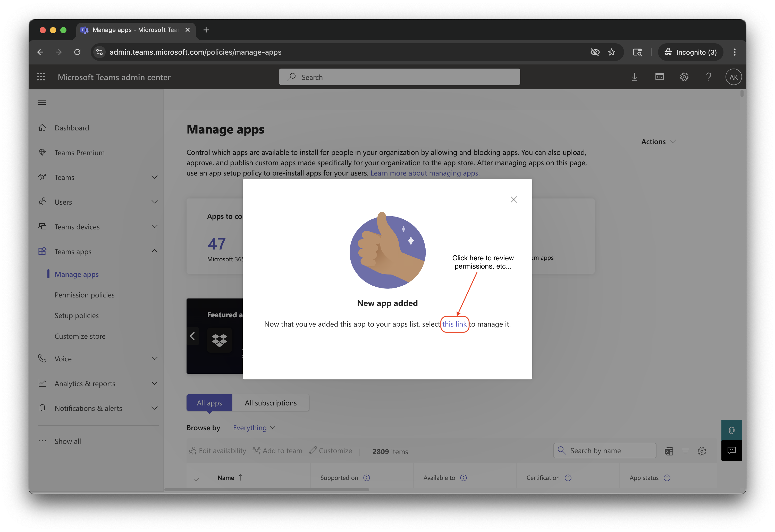Open the settings gear in the header
The image size is (775, 532).
point(684,77)
